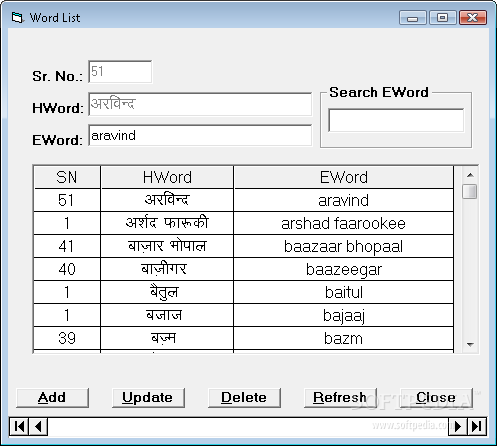Click the record navigator bar middle area
497x446 pixels.
pos(248,426)
